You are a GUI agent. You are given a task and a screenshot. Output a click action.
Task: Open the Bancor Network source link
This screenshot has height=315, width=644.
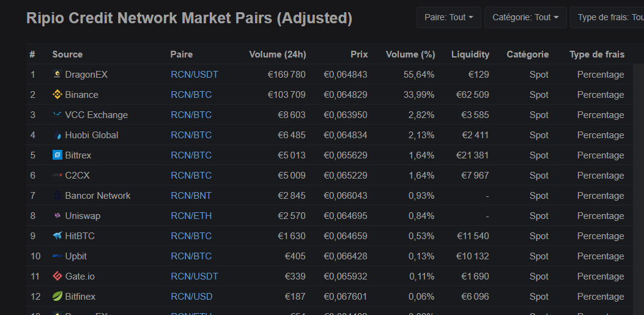click(98, 196)
